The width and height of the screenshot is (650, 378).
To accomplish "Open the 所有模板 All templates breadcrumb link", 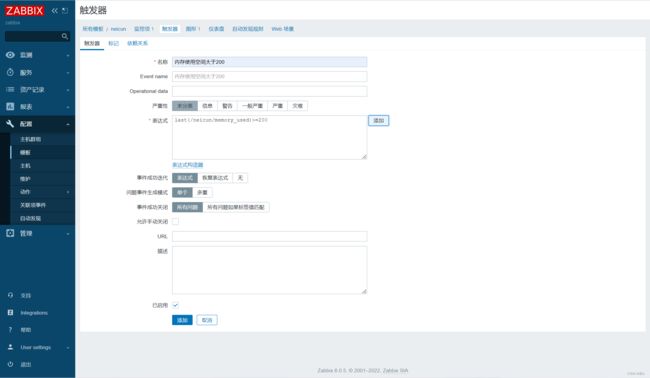I will 92,29.
